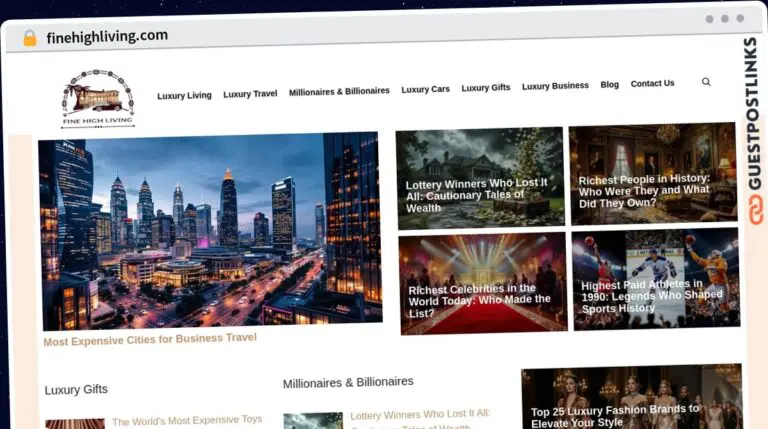Navigate to Luxury Business page
The image size is (768, 429).
(x=555, y=86)
